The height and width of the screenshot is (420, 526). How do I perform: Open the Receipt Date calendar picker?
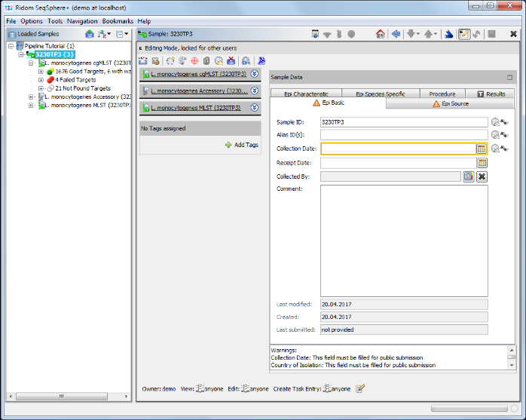(x=482, y=163)
